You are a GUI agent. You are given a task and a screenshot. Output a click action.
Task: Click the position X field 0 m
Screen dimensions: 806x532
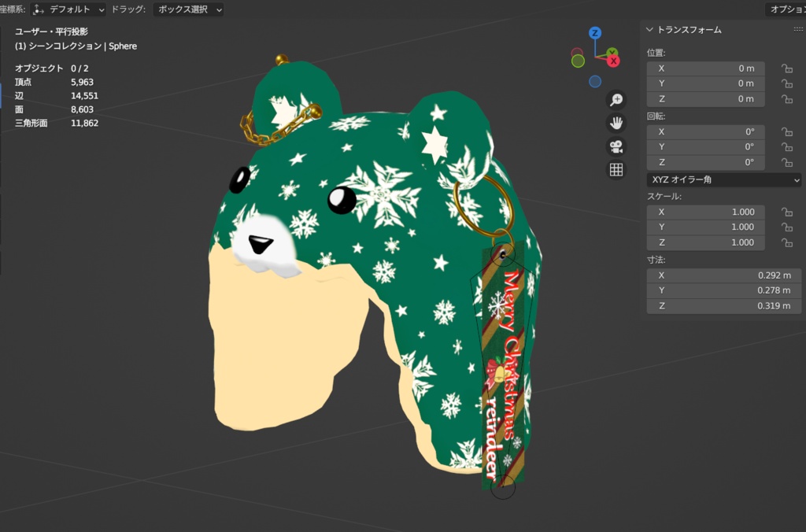point(706,68)
